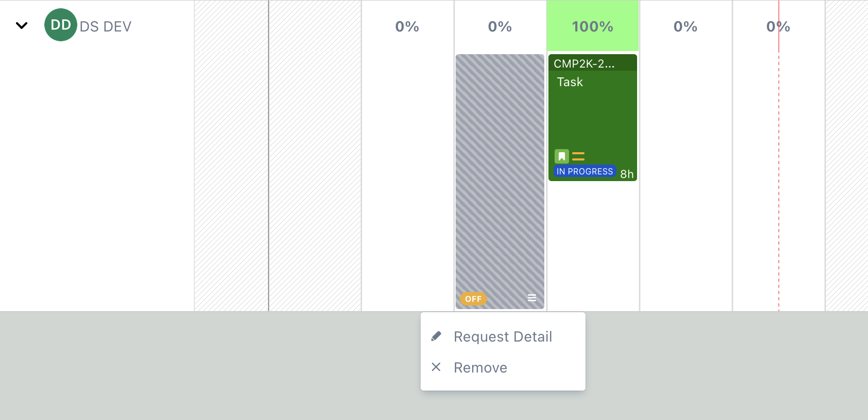Open the CMP2K-2... issue key
The image size is (868, 420).
point(584,63)
